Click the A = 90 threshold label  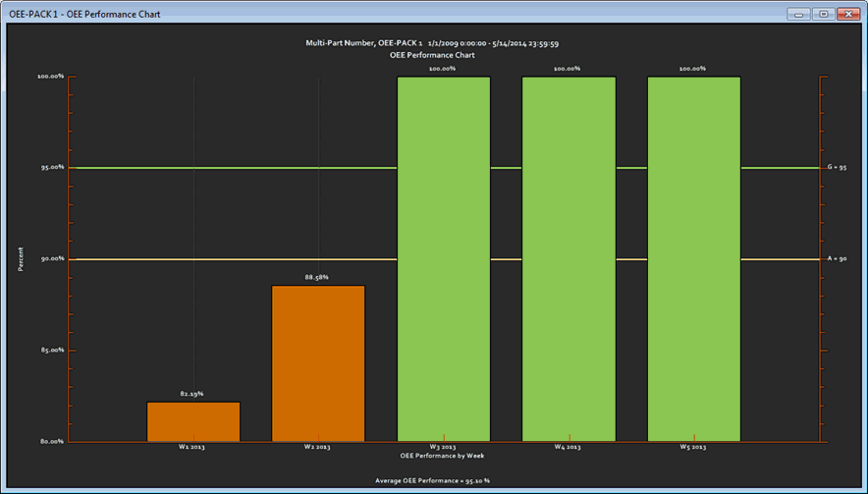837,259
